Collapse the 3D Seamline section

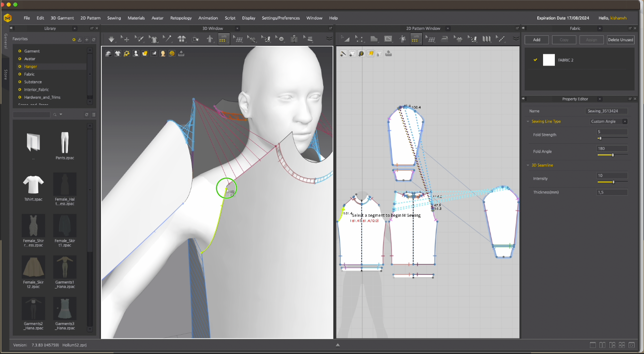click(528, 165)
